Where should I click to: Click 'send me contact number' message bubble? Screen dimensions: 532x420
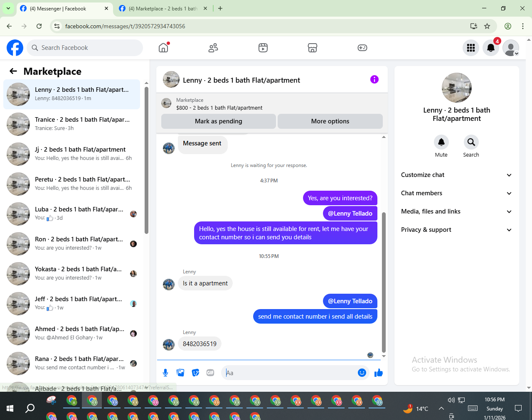click(315, 317)
